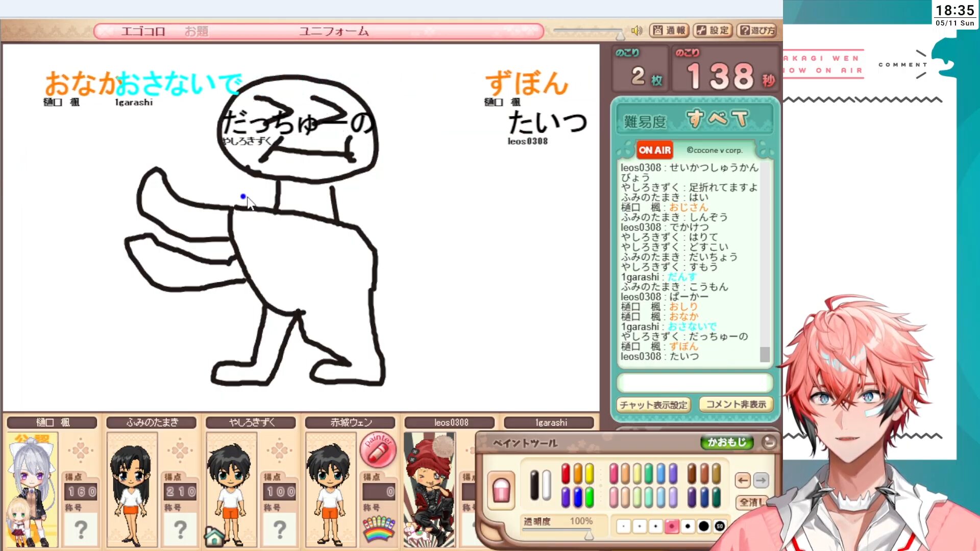This screenshot has height=551, width=980.
Task: Select the big black dot brush size
Action: 704,526
